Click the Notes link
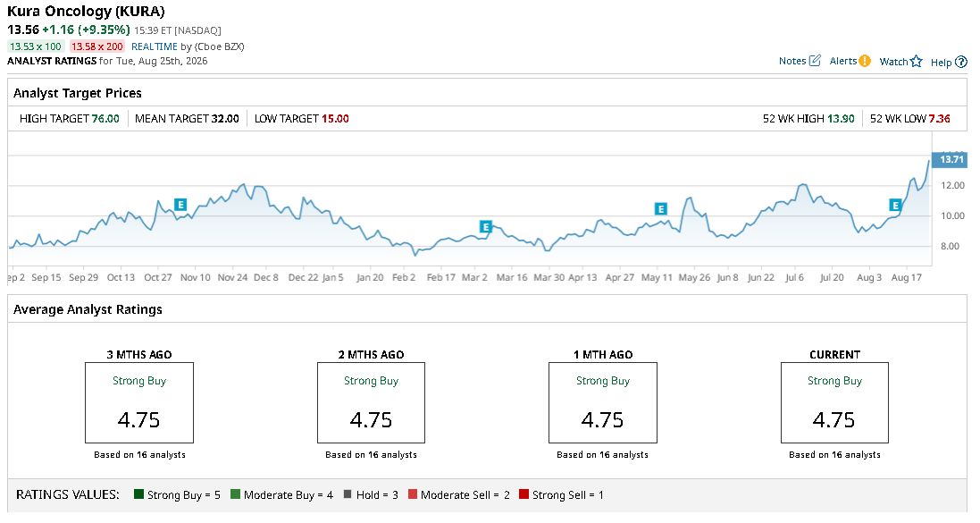The width and height of the screenshot is (980, 523). [x=792, y=61]
